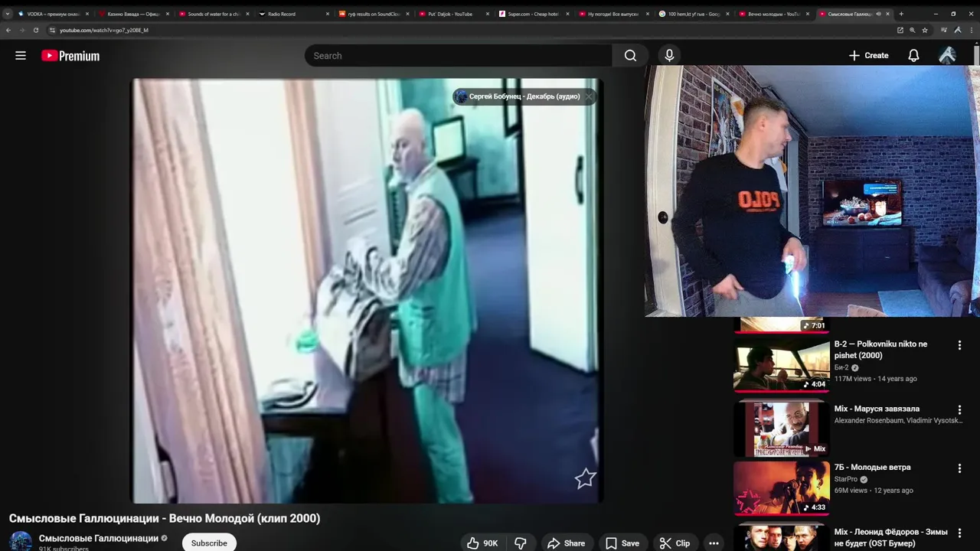
Task: Click the webcam overlay video
Action: click(x=812, y=191)
